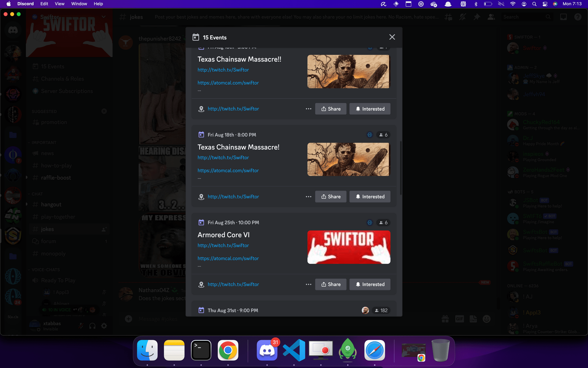
Task: View Armored Core VI Swiftor thumbnail
Action: click(x=349, y=247)
